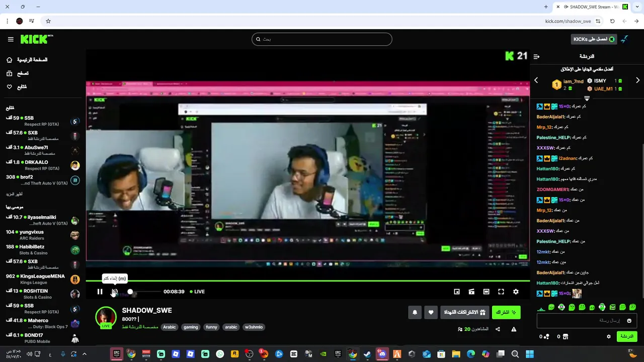Image resolution: width=644 pixels, height=362 pixels.
Task: Get KICKs currency button
Action: [594, 39]
